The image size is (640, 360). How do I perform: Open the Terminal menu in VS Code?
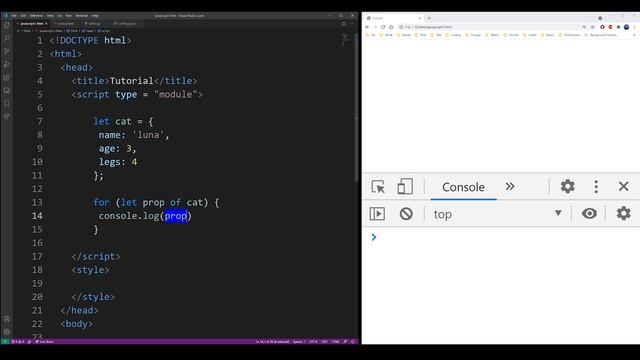pyautogui.click(x=82, y=16)
